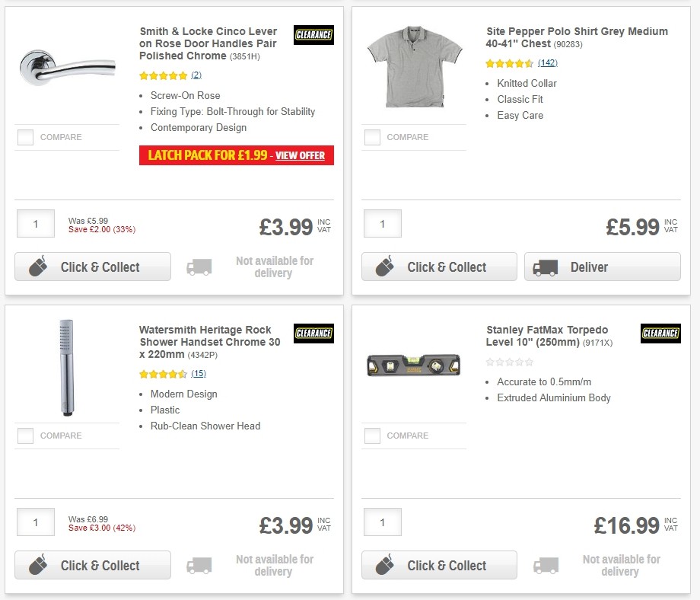Image resolution: width=700 pixels, height=600 pixels.
Task: Open the 142 reviews for the polo shirt
Action: 547,63
